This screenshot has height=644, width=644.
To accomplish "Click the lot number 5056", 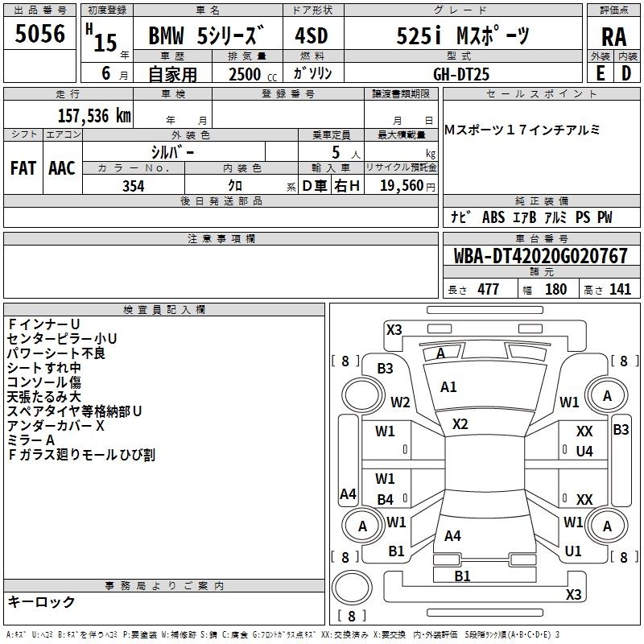I will [x=40, y=35].
